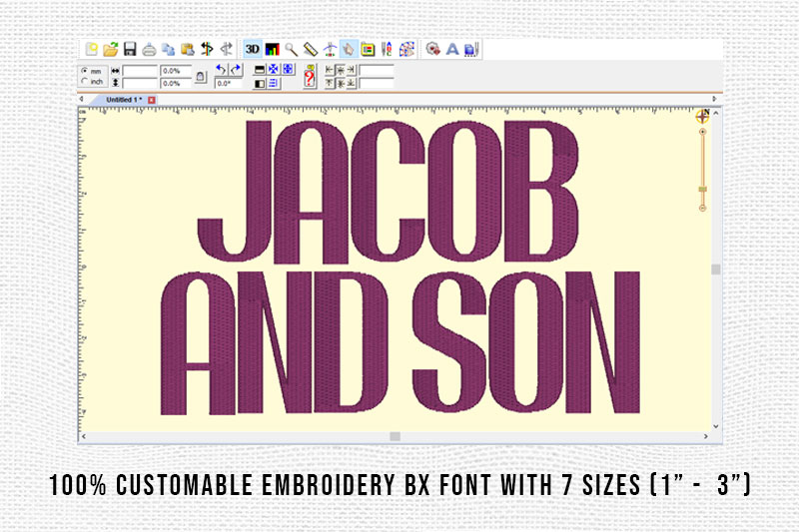This screenshot has width=799, height=532.
Task: Rotate right with the blue arrow
Action: pyautogui.click(x=236, y=69)
